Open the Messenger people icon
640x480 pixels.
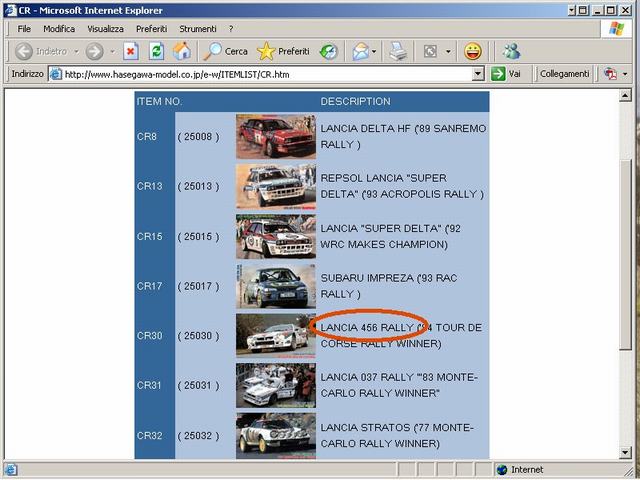(511, 51)
